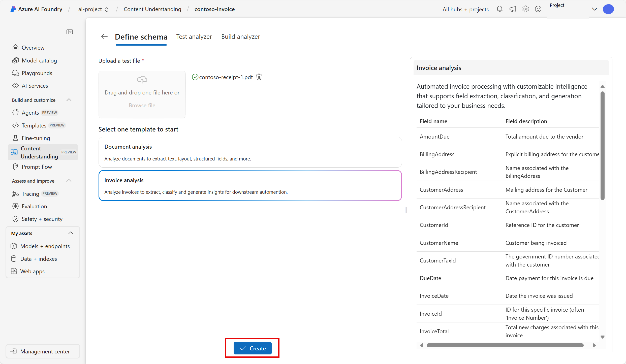Click the BillingAddress field row
The height and width of the screenshot is (364, 626).
[508, 154]
